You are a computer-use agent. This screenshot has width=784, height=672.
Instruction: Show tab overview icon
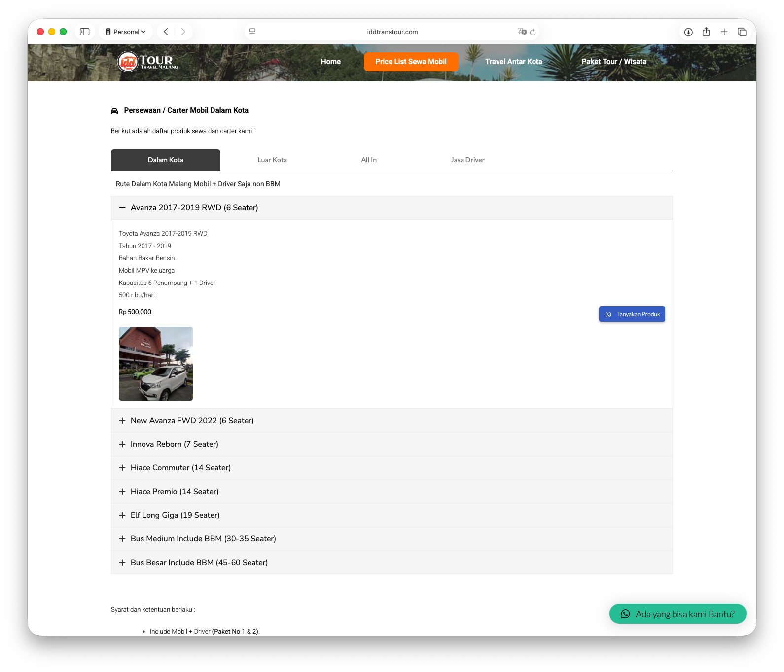pos(742,32)
